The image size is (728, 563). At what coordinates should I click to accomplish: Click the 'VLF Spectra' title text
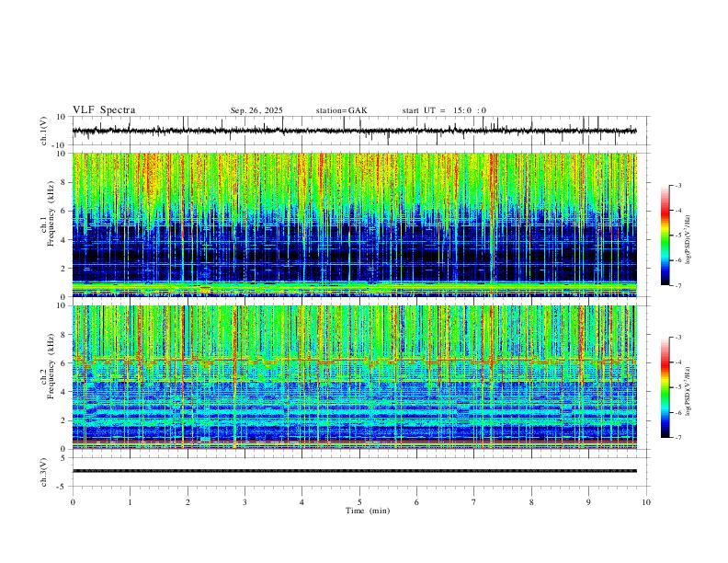pos(104,110)
